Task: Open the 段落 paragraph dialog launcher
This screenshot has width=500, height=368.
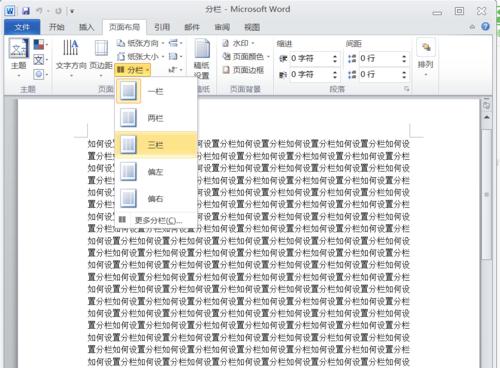Action: pyautogui.click(x=406, y=89)
